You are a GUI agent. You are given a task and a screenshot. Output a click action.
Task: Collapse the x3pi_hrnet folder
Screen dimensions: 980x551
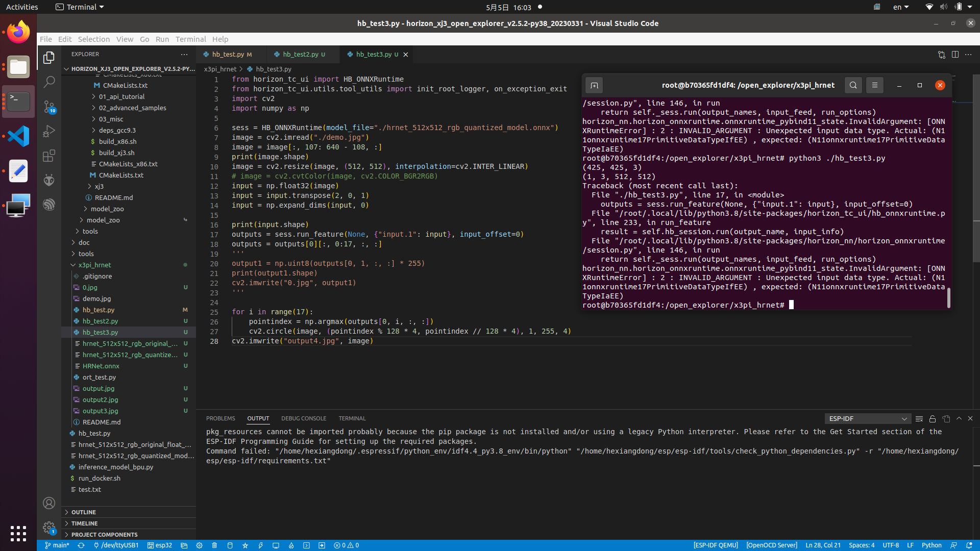(x=95, y=265)
